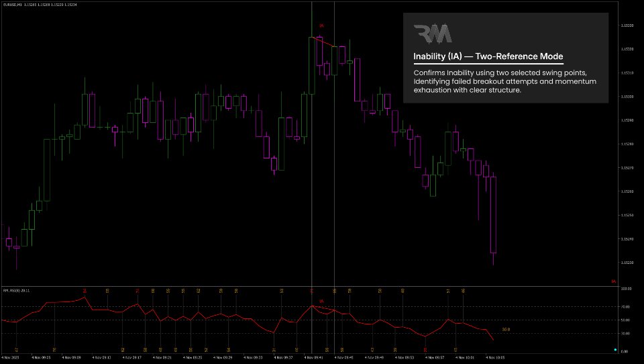Click the 70.00 level on the RSI scale

point(625,307)
